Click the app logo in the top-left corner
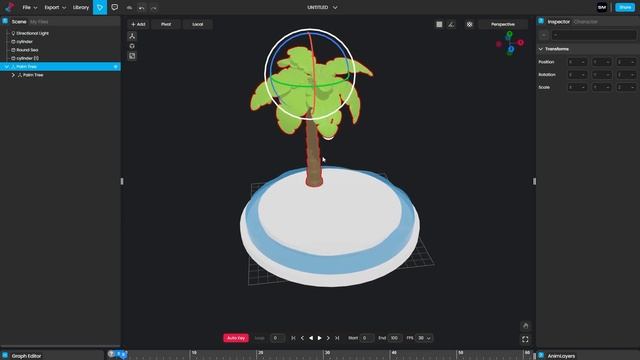Viewport: 640px width, 360px height. [9, 7]
